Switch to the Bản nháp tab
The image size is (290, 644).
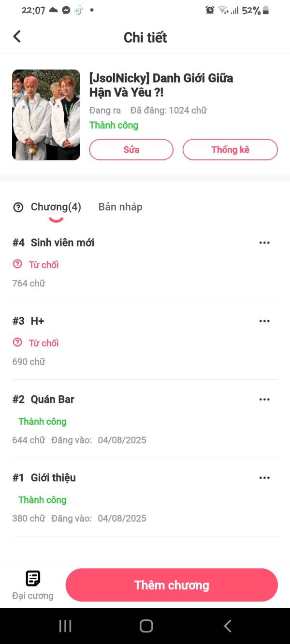click(x=120, y=207)
